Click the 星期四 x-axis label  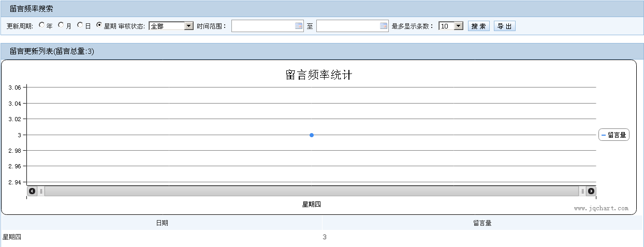click(312, 205)
